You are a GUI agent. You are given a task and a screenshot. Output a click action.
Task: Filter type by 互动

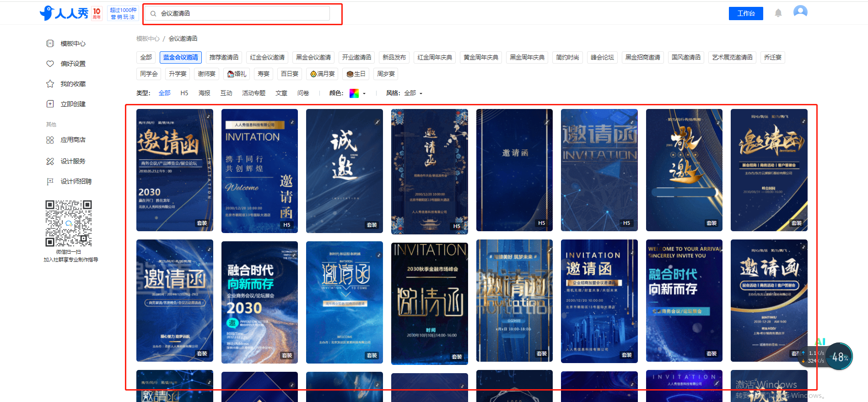click(x=226, y=93)
